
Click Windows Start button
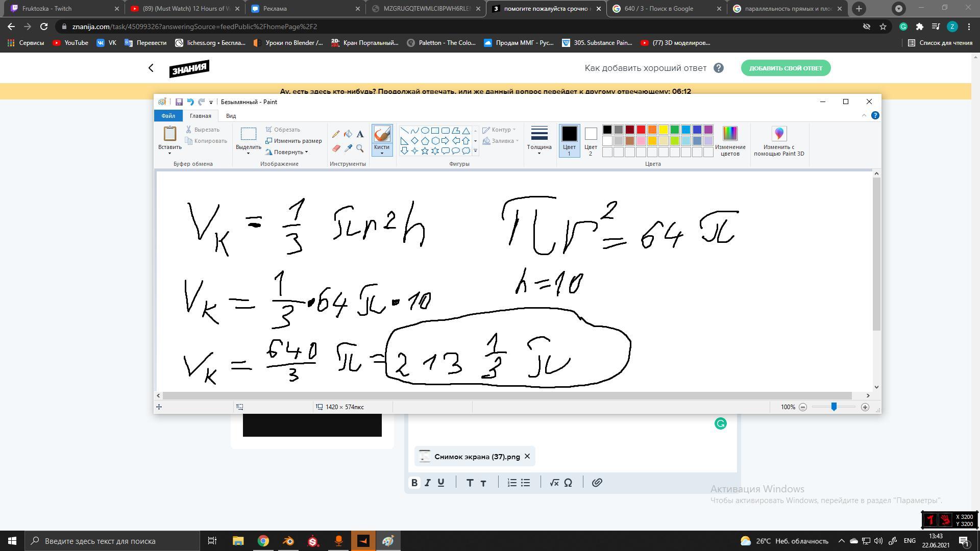coord(12,541)
